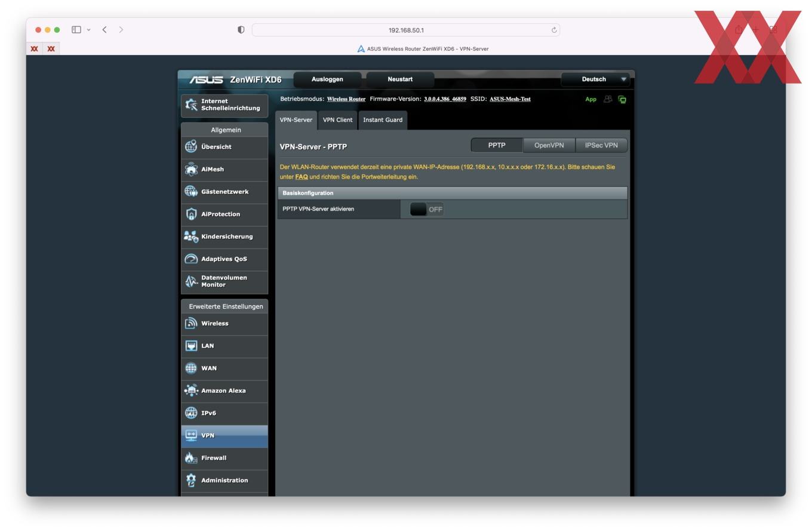Screen dimensions: 812x531
Task: Open the VPN sidebar icon
Action: click(x=191, y=435)
